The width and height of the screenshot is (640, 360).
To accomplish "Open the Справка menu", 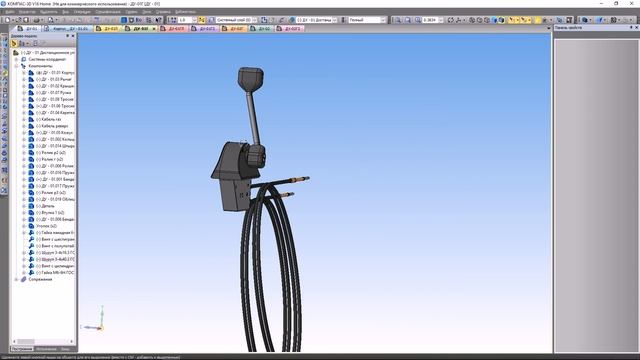I will point(163,12).
